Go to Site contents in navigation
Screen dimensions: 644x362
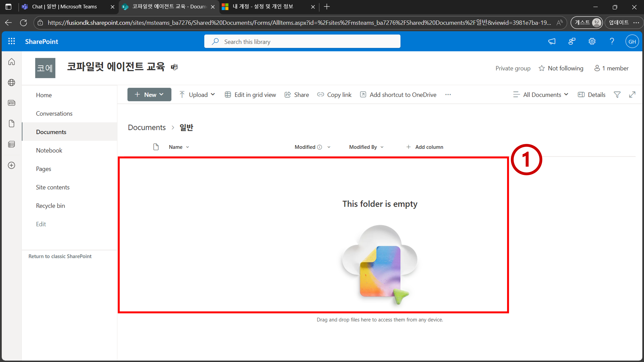(x=52, y=187)
